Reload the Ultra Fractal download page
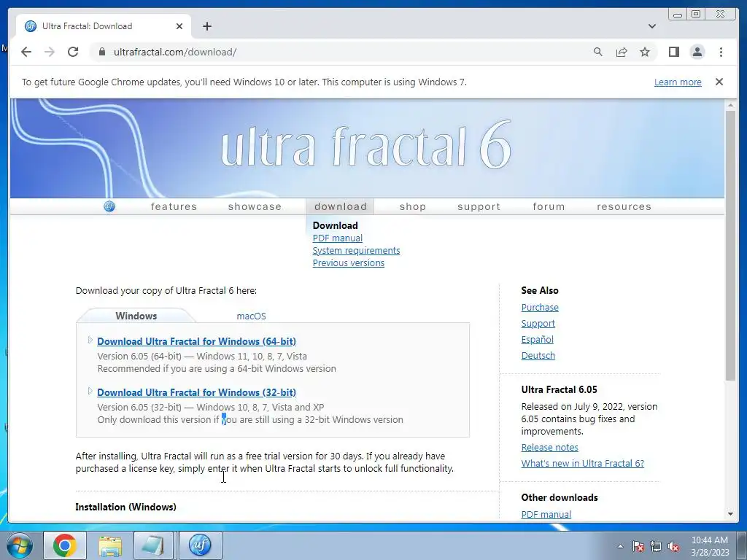The height and width of the screenshot is (560, 747). click(x=73, y=52)
